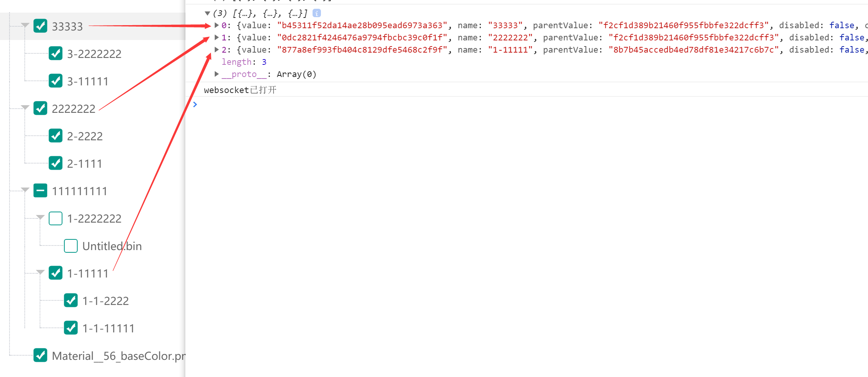Image resolution: width=868 pixels, height=377 pixels.
Task: Uncheck the 33333 tree node checkbox
Action: [40, 26]
